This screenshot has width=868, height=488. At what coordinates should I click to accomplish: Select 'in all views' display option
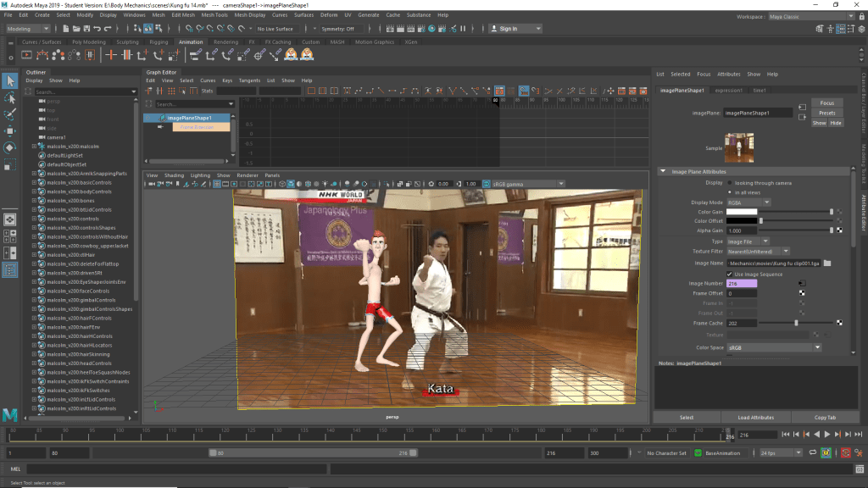coord(729,192)
